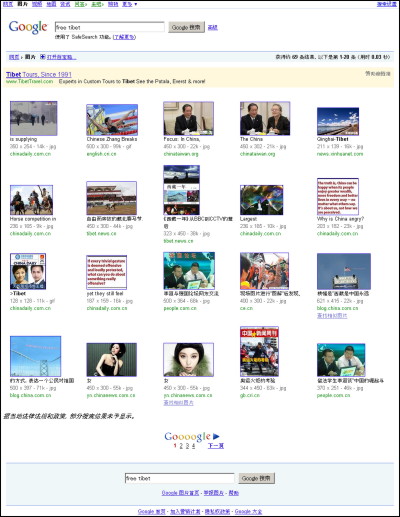Open chinataiwan.org under 'The China'

tap(258, 154)
